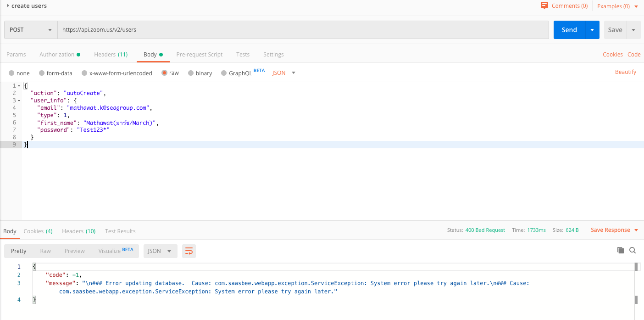Switch to the Params tab
This screenshot has width=644, height=320.
pos(16,54)
